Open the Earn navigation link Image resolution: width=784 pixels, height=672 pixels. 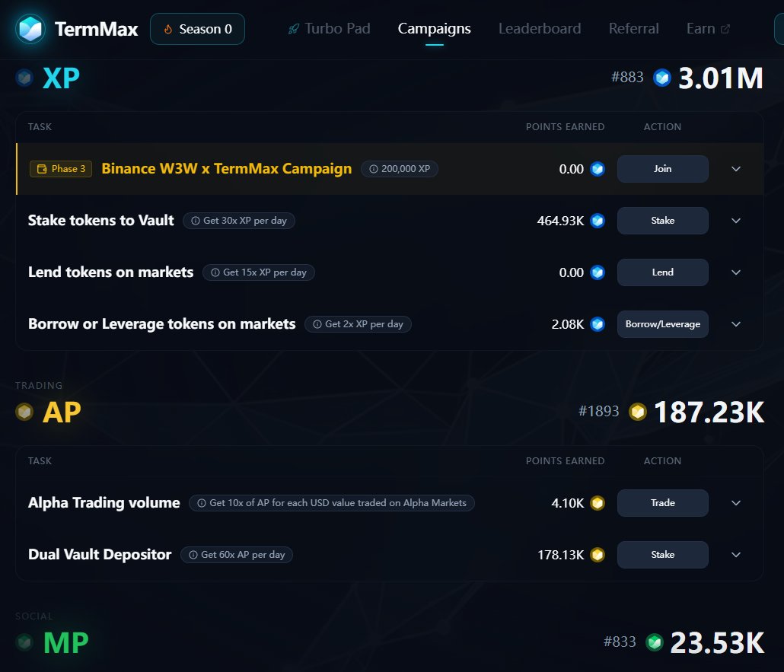[708, 29]
